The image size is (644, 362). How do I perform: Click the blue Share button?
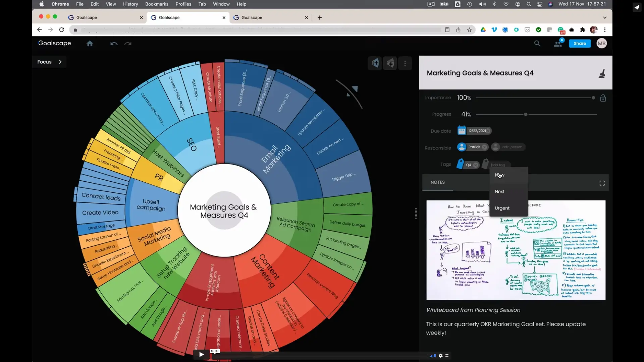(x=580, y=44)
